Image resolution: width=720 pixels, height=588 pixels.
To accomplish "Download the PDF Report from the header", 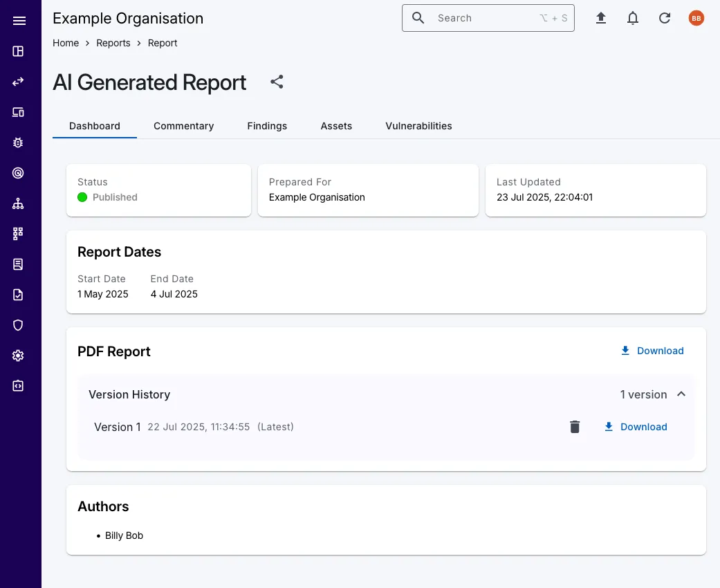I will (652, 351).
